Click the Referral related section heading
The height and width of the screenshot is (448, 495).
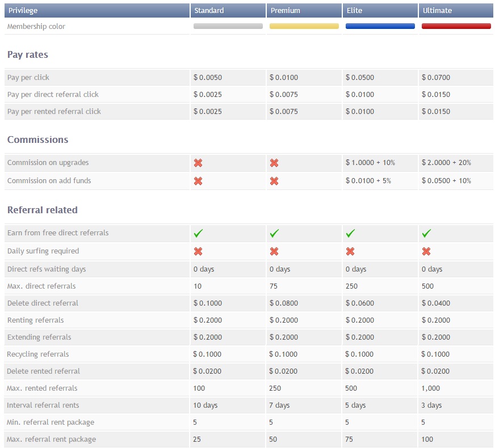[x=43, y=210]
